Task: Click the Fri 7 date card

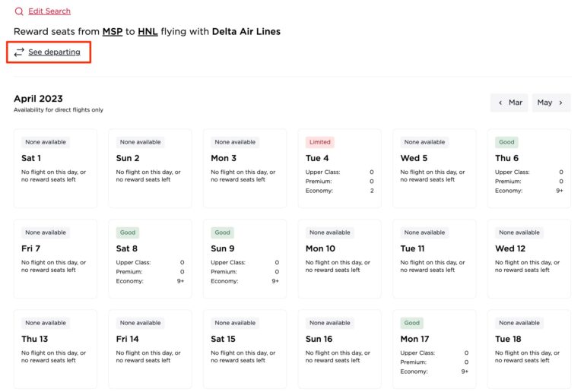Action: pos(55,259)
